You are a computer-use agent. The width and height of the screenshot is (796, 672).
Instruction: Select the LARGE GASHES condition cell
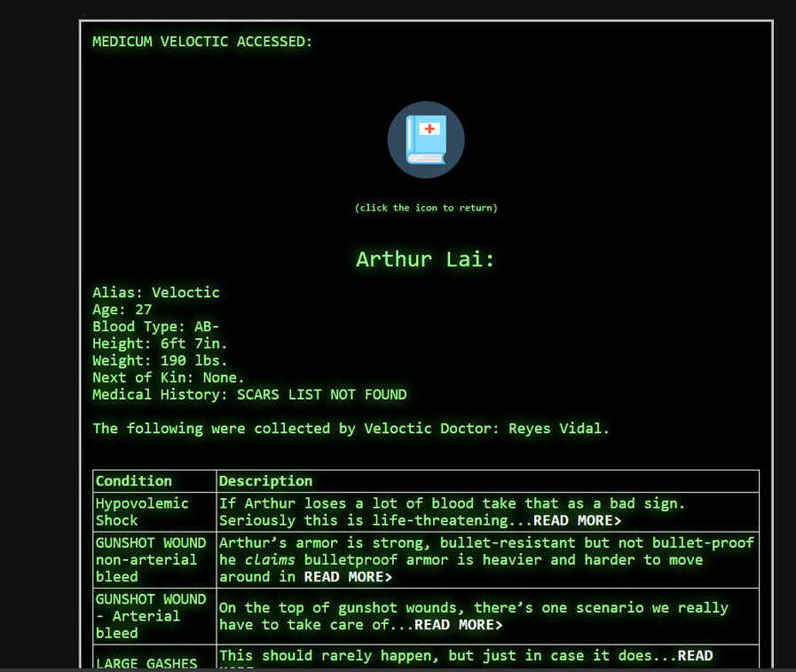[x=146, y=663]
